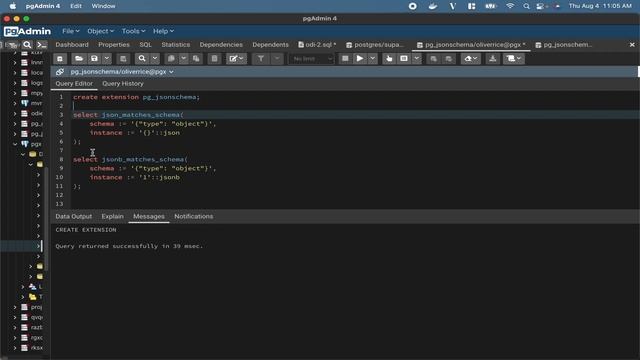Open the Edit pencil dropdown

236,59
